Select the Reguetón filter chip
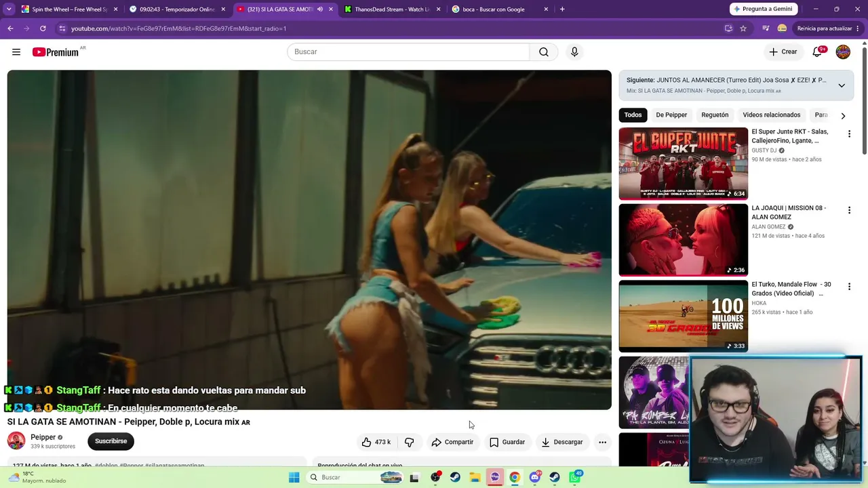The width and height of the screenshot is (868, 488). tap(715, 115)
